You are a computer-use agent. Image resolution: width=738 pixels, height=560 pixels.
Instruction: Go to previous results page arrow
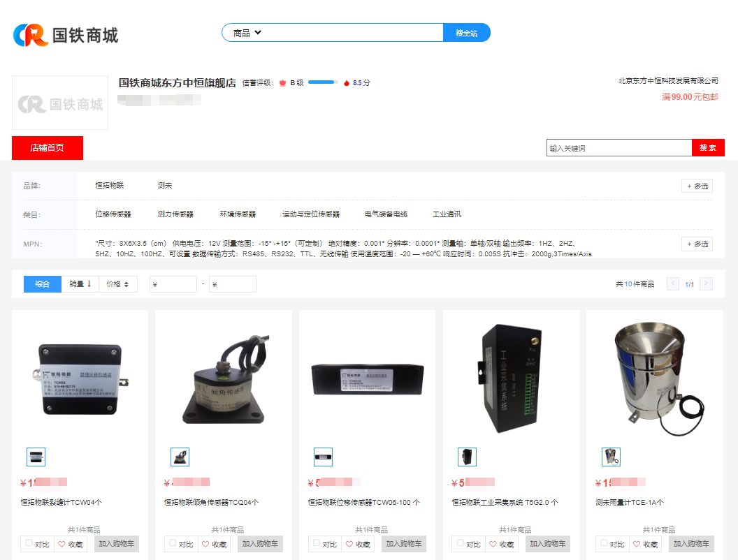click(x=673, y=284)
